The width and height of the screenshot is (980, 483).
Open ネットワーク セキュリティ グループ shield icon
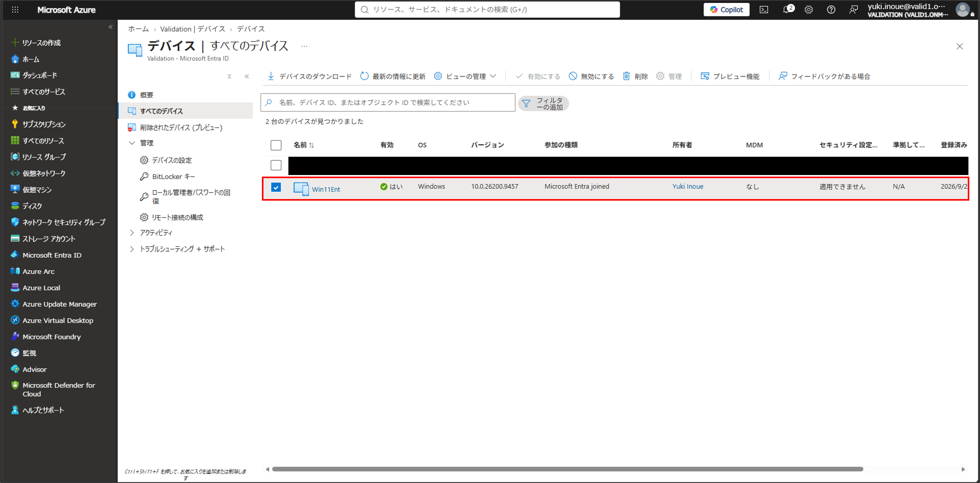(x=15, y=222)
